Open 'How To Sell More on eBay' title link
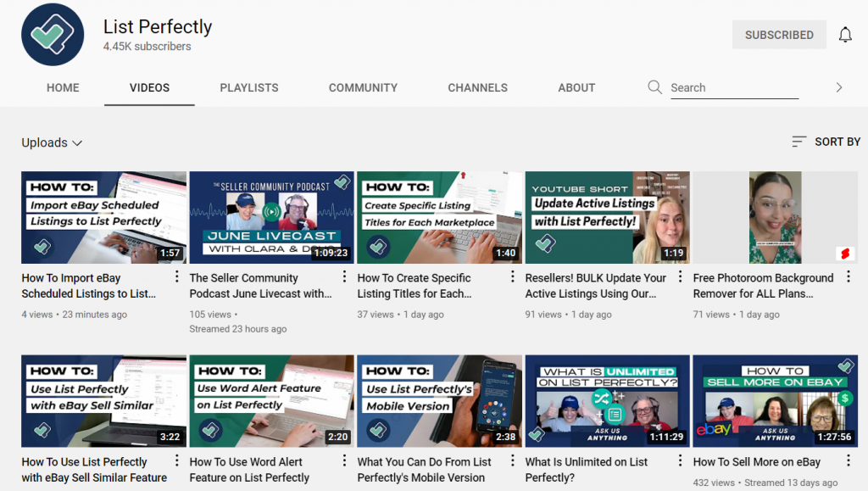 tap(757, 461)
